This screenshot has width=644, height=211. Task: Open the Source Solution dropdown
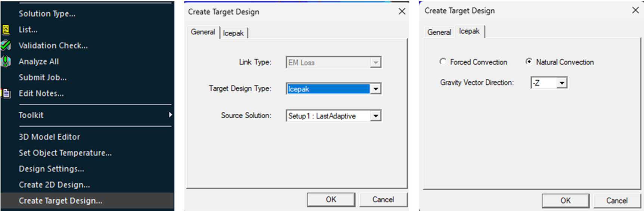pos(376,116)
